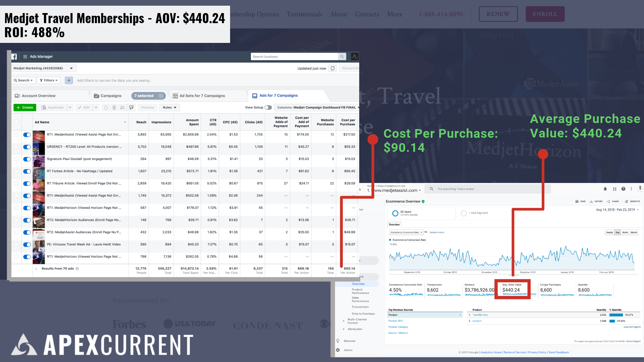Check the Signature-Paul Goodall ad checkbox

[x=16, y=159]
